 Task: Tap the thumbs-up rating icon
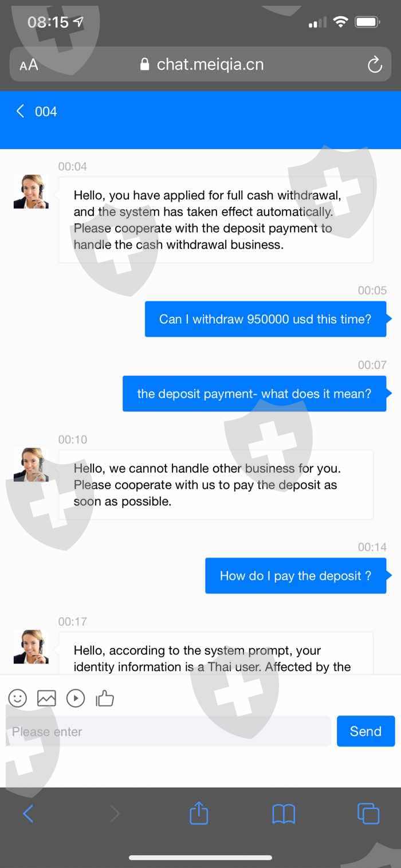105,698
